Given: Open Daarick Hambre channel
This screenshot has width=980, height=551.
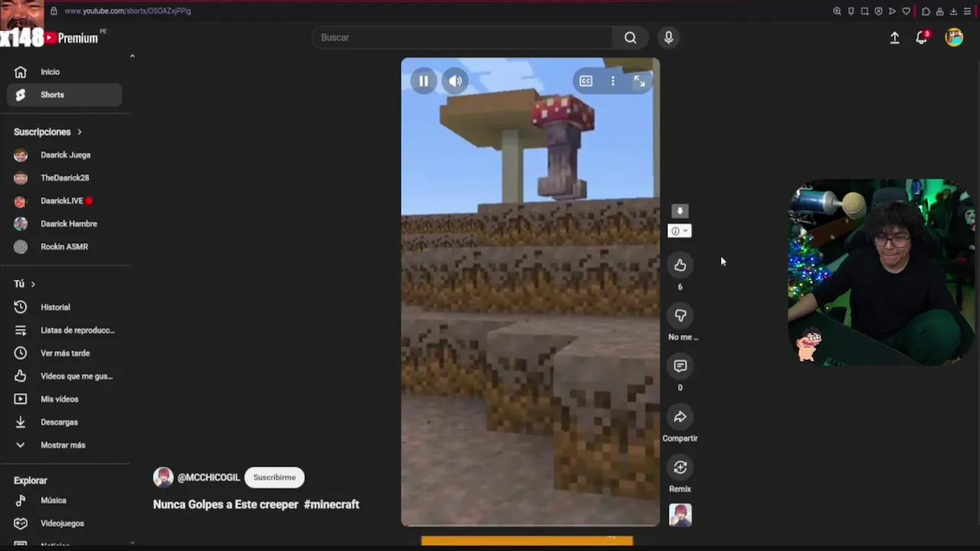Looking at the screenshot, I should click(65, 223).
